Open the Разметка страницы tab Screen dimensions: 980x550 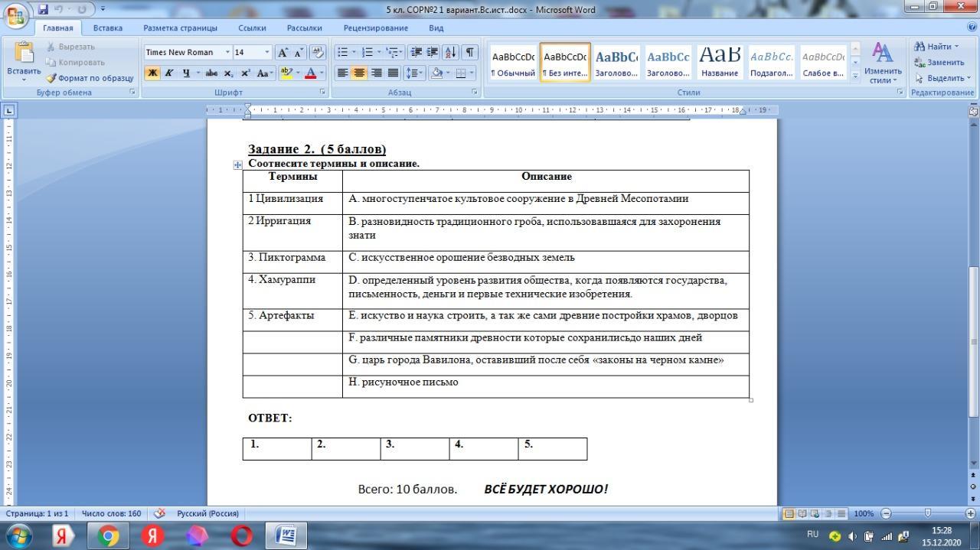(180, 28)
